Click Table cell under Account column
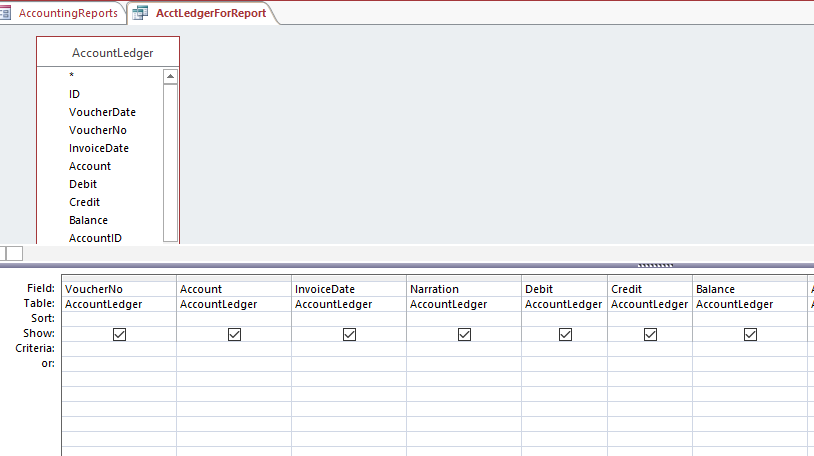This screenshot has width=814, height=456. (x=234, y=304)
